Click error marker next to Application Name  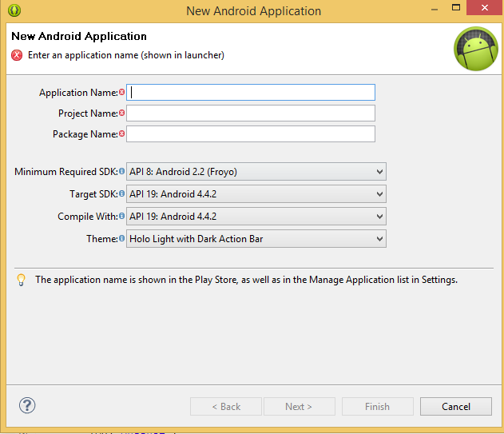pos(122,92)
